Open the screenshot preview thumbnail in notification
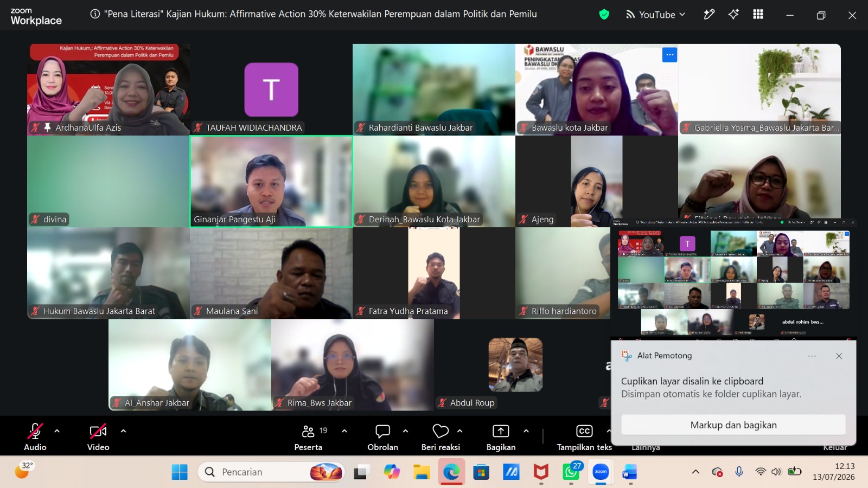 [733, 279]
